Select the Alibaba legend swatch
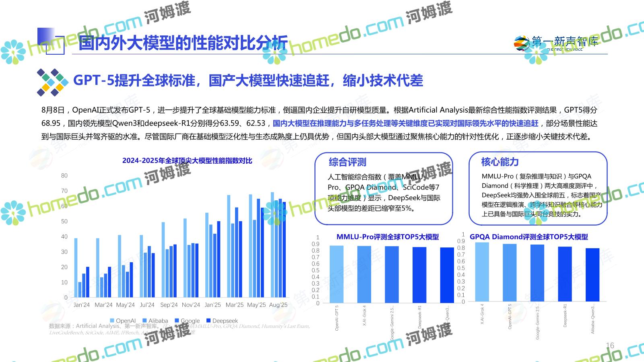 coord(144,321)
